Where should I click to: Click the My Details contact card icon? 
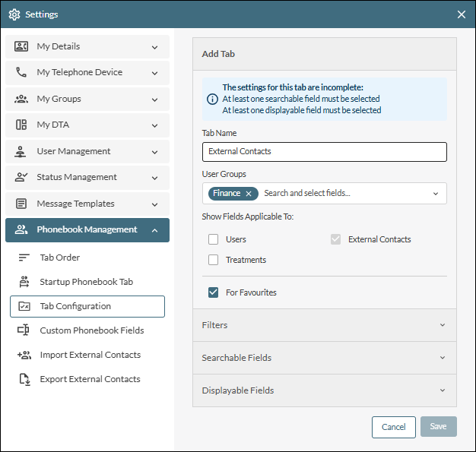[x=21, y=47]
